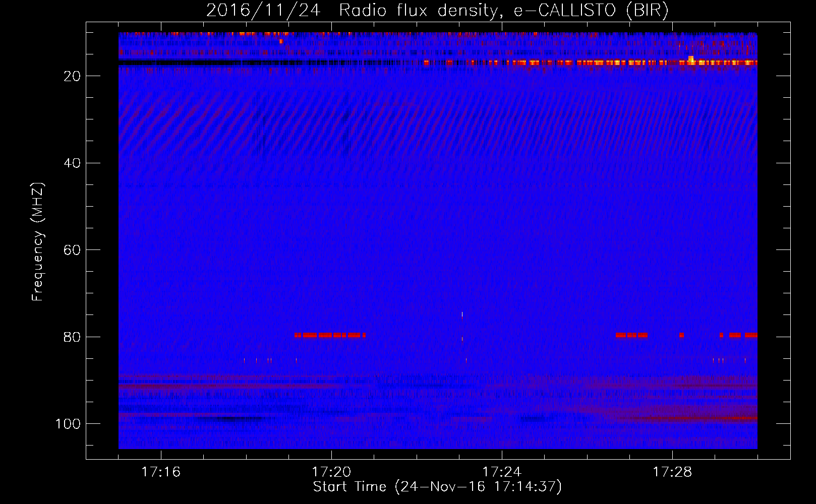Viewport: 816px width, 504px height.
Task: Click the red interference band at 80 MHz near 17:20
Action: click(330, 335)
